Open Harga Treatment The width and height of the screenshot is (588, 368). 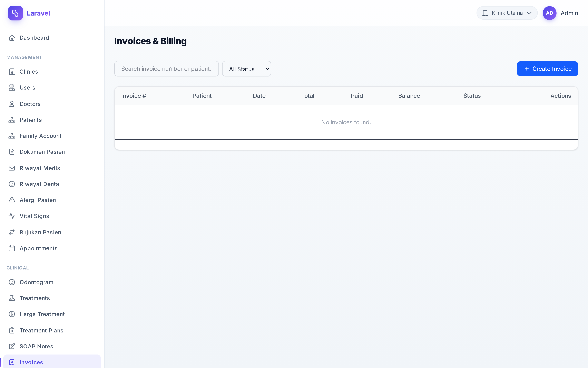[52, 314]
